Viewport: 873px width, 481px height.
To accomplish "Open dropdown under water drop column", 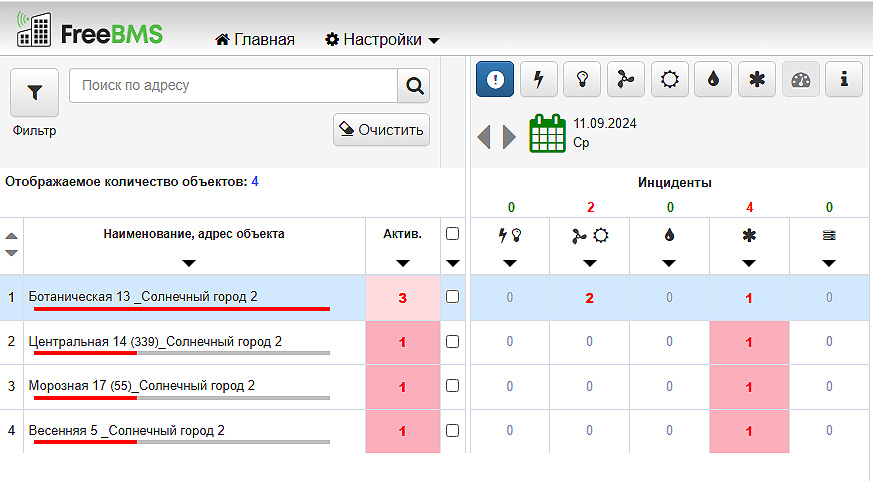I will point(669,263).
